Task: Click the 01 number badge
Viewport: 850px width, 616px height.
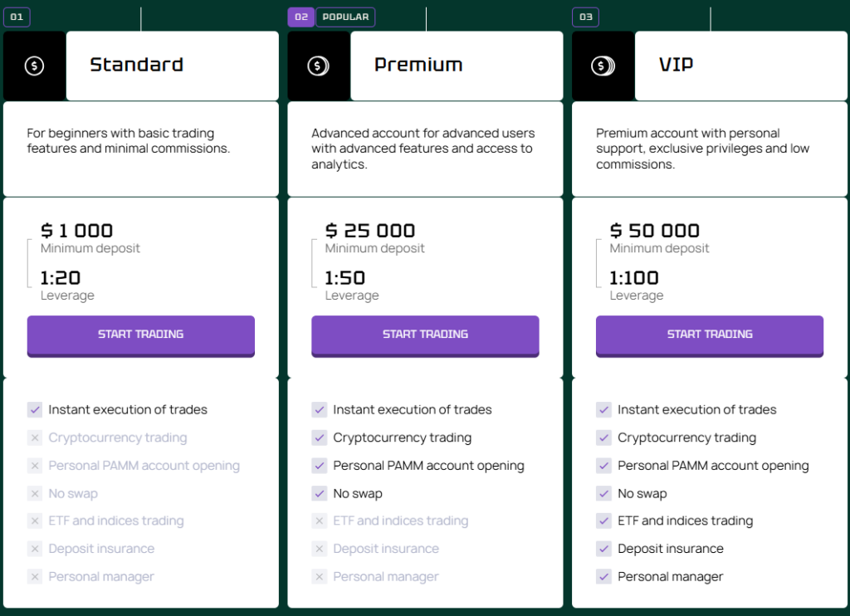Action: click(x=17, y=17)
